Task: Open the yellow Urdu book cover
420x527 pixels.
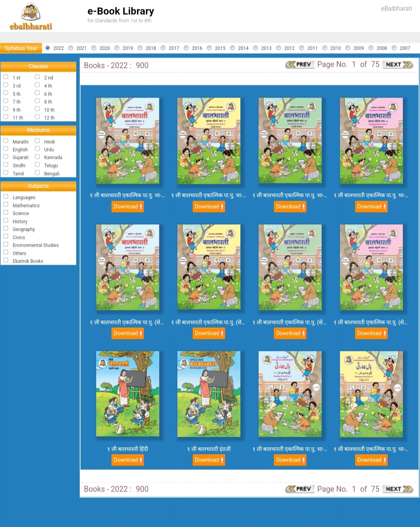Action: click(x=371, y=394)
